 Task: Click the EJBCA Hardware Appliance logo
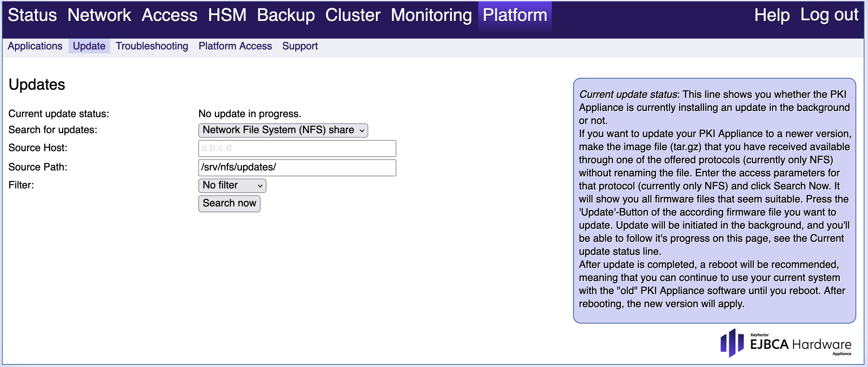click(786, 343)
